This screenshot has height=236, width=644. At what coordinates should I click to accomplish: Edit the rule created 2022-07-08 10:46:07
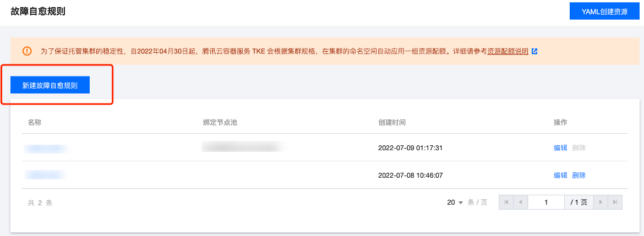pos(560,175)
